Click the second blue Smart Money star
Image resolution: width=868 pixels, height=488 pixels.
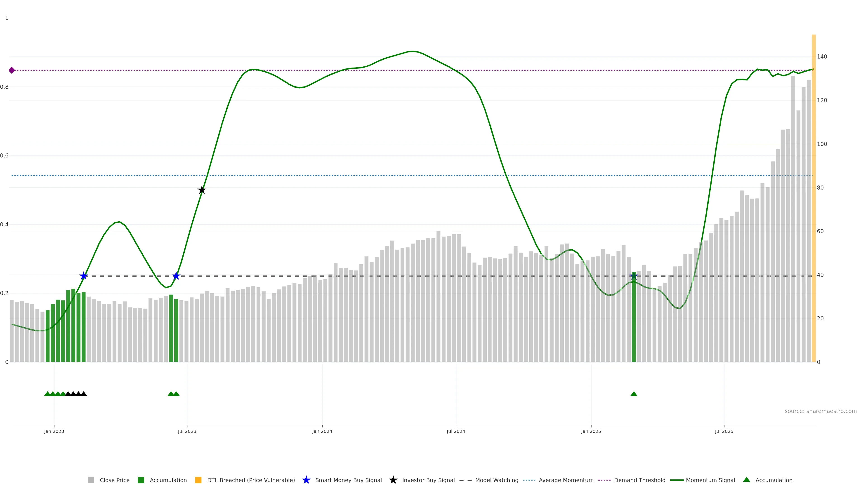coord(176,276)
